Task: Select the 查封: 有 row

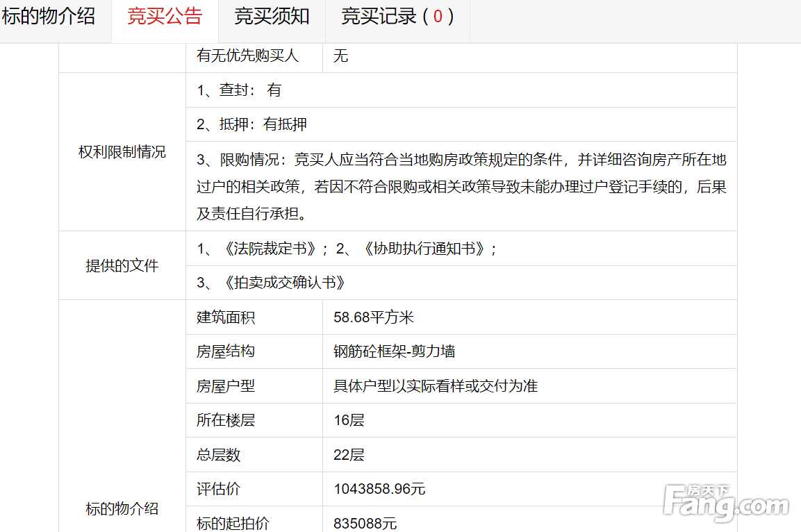Action: (240, 90)
